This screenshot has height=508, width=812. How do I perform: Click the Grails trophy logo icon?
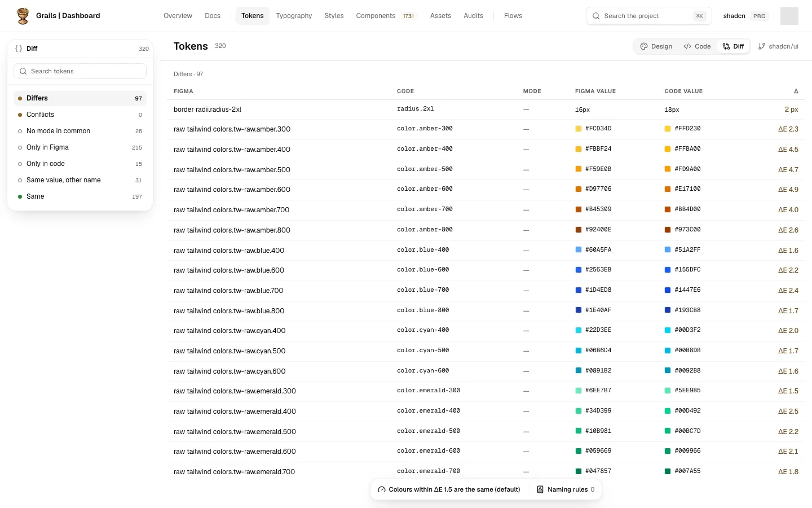tap(23, 16)
